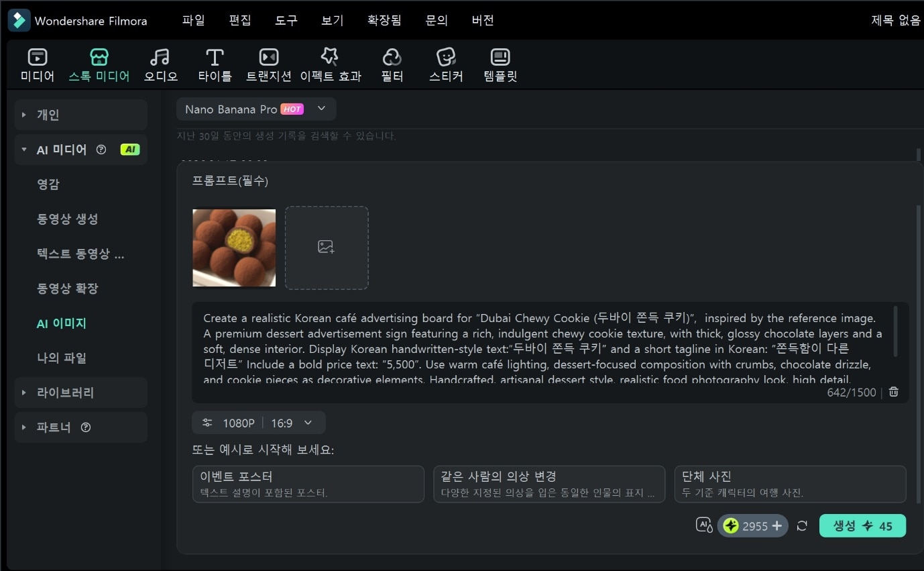
Task: Select the 오디오 (Audio) icon in toolbar
Action: point(160,64)
